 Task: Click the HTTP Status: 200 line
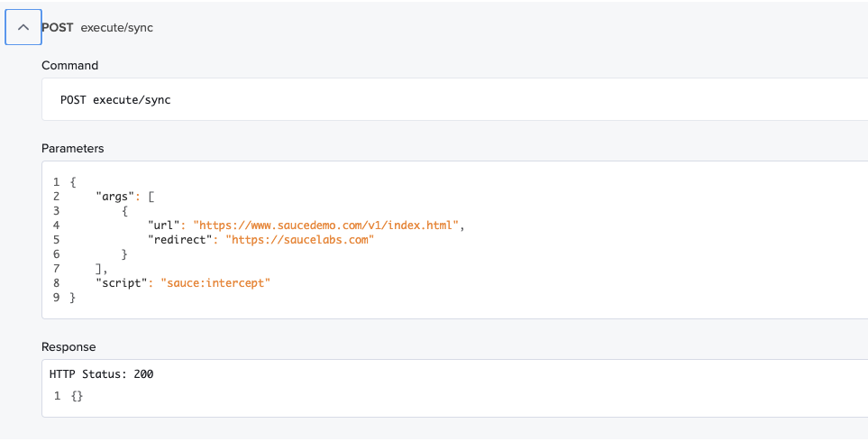101,374
